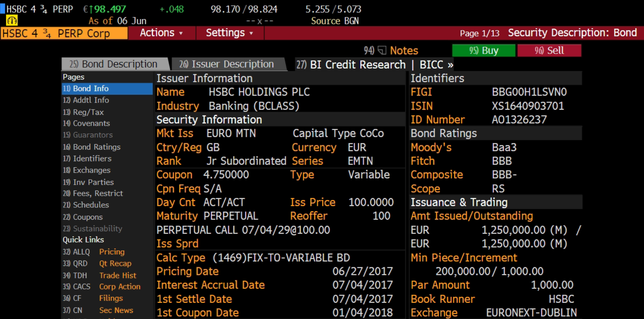Click the Par Amount 1,000.00
This screenshot has width=644, height=319.
552,285
